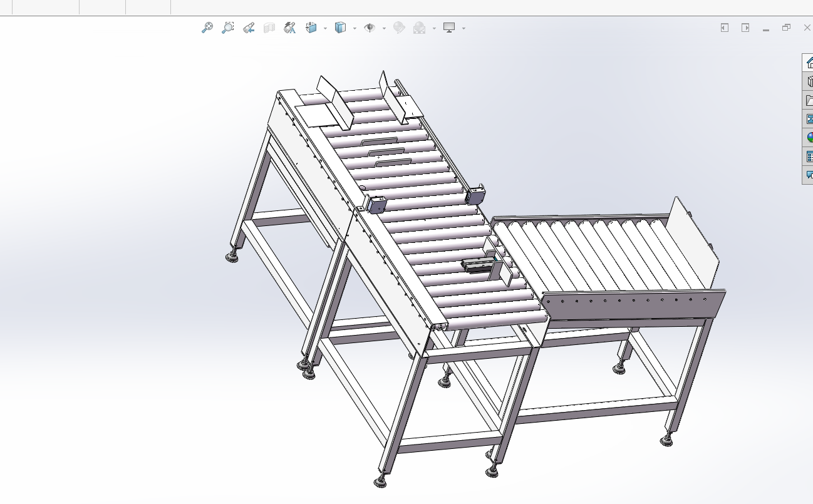
Task: Click the Zoom to Fit magnifier icon
Action: coord(207,28)
